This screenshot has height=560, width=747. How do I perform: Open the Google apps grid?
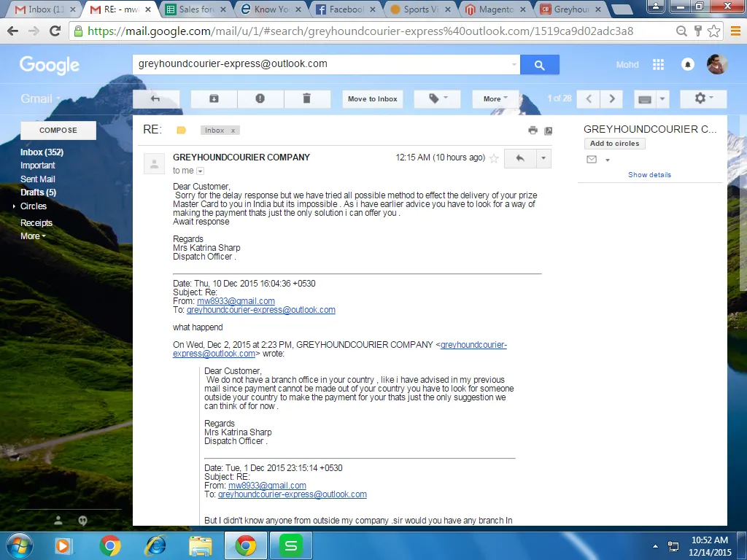coord(658,65)
